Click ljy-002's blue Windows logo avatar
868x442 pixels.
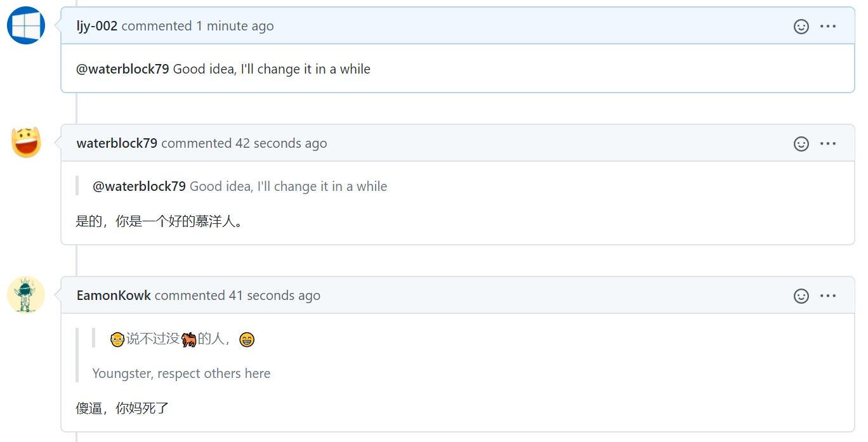point(26,25)
